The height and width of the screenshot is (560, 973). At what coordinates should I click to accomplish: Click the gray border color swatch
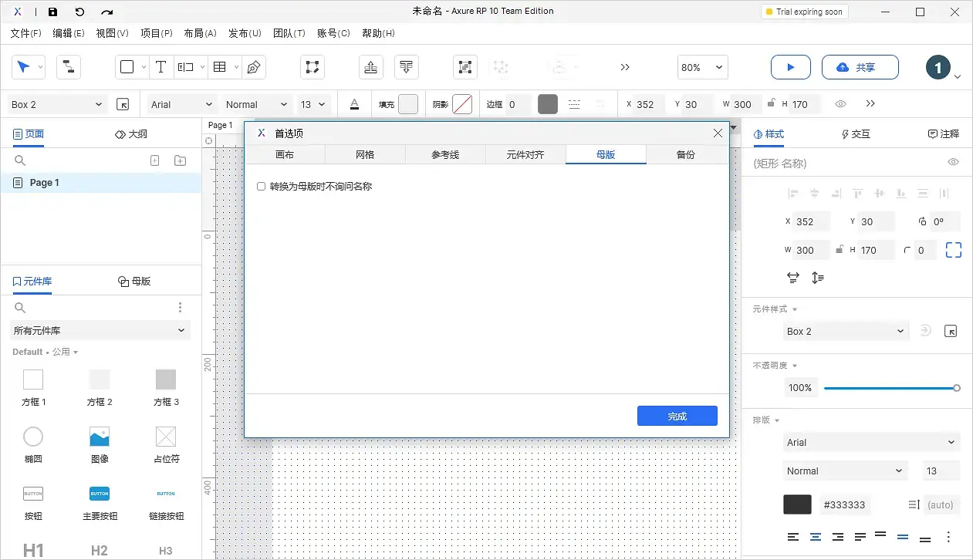click(548, 104)
